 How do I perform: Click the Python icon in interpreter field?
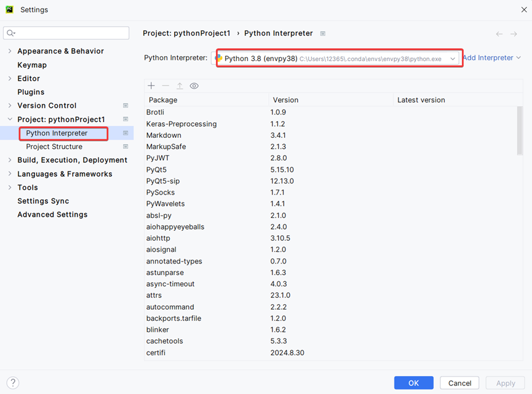click(218, 58)
